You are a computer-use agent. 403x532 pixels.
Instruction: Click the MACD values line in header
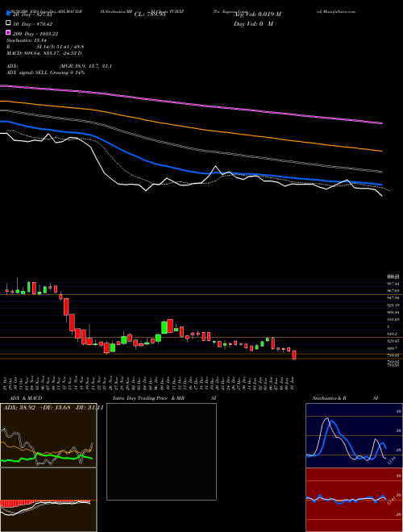click(x=44, y=53)
